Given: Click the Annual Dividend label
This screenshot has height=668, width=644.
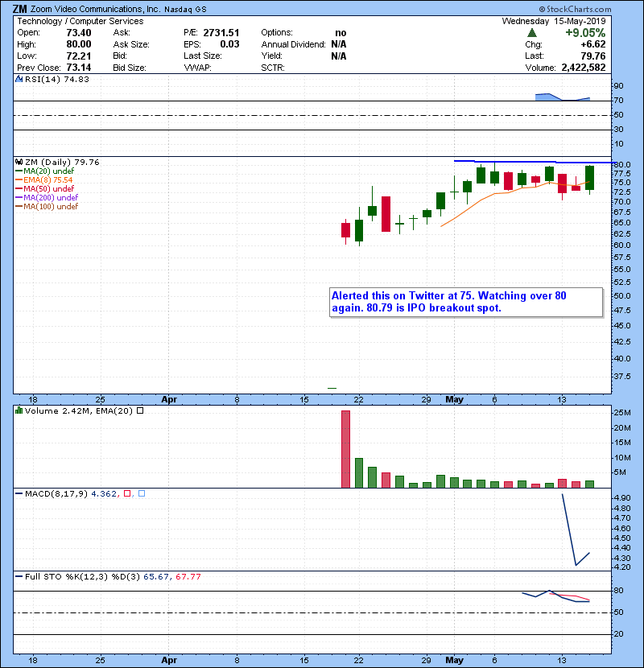Looking at the screenshot, I should point(293,44).
